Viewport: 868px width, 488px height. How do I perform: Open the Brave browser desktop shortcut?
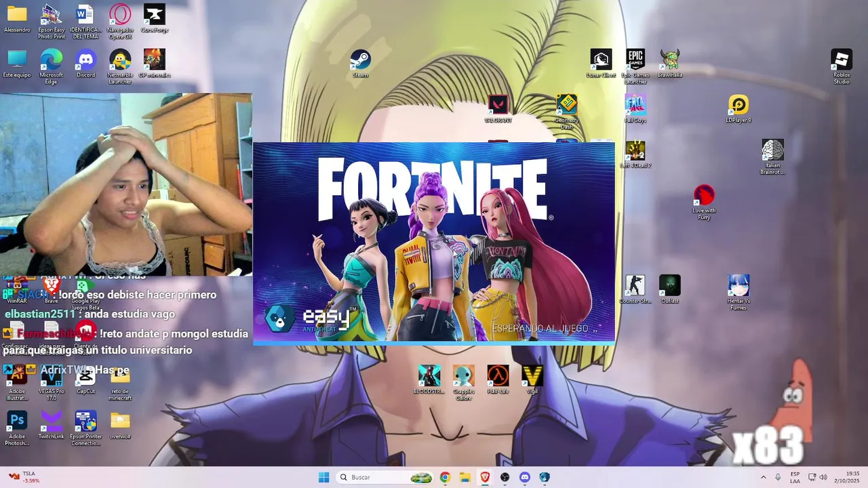(x=52, y=290)
